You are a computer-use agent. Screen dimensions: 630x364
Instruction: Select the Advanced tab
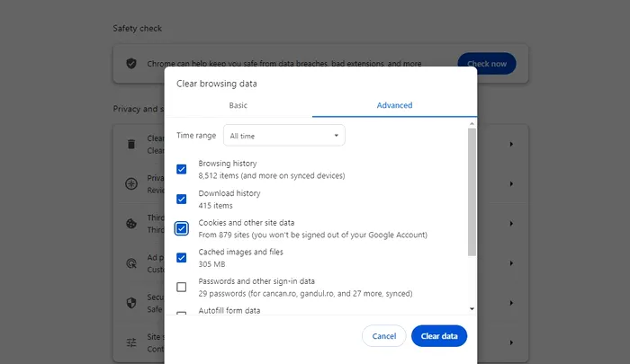pyautogui.click(x=394, y=105)
